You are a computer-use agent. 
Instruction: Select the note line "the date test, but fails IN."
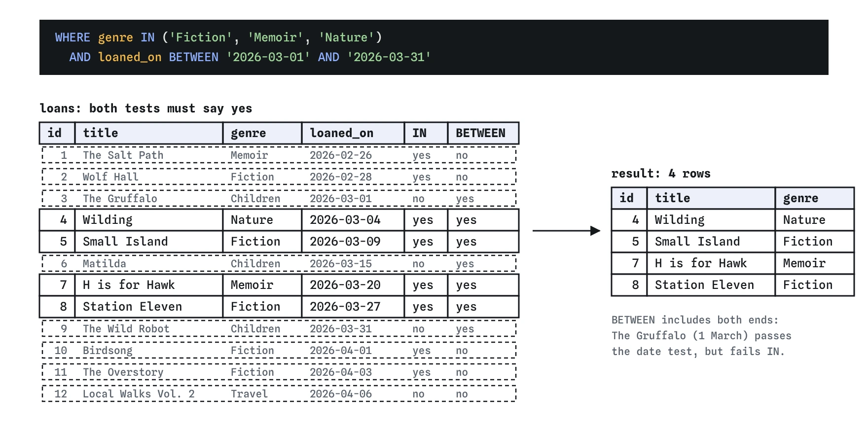[x=698, y=352]
